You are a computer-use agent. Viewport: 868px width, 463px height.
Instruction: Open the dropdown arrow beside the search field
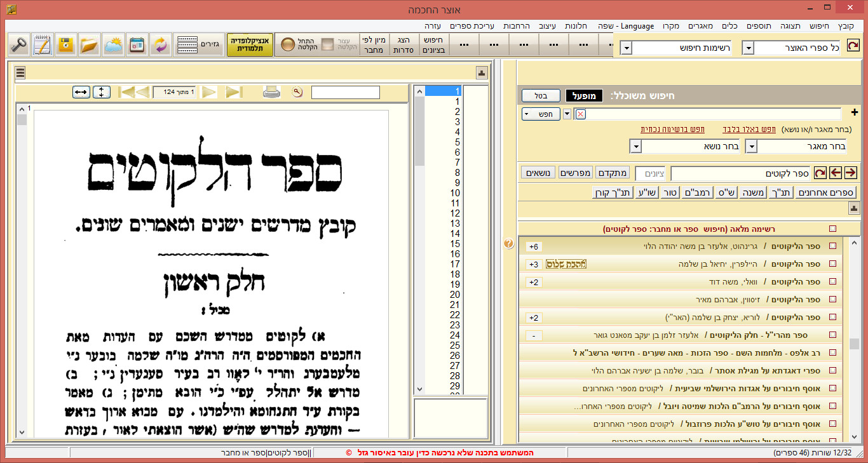[567, 114]
